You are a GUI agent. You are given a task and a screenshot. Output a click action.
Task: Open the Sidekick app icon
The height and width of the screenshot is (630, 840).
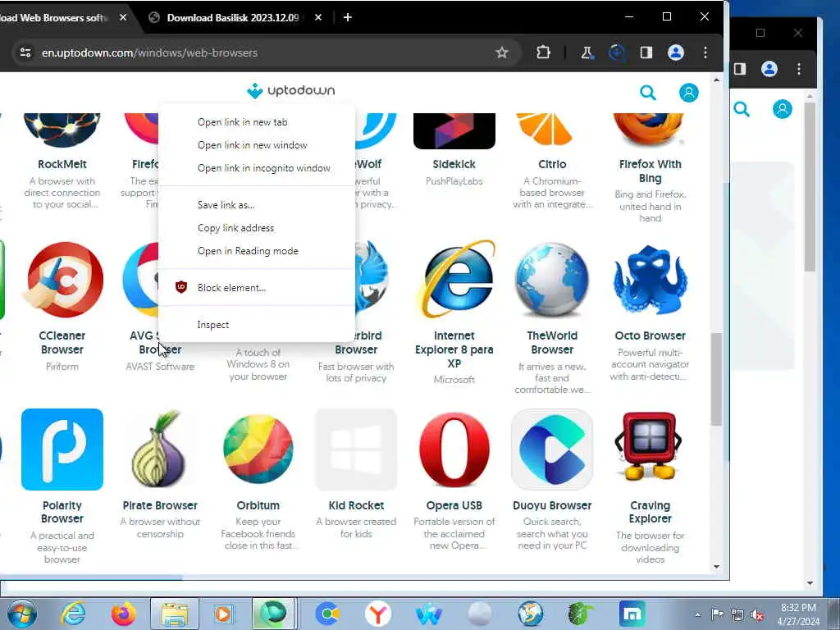coord(454,130)
